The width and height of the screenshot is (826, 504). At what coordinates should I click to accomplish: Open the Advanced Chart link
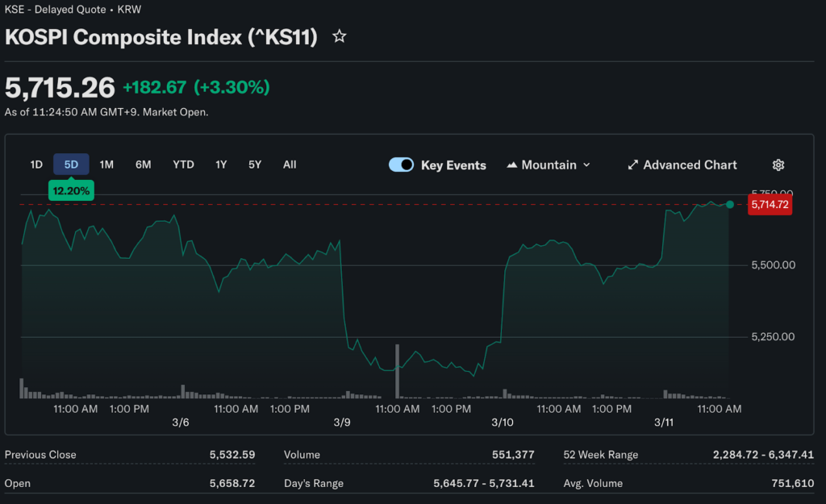[690, 165]
